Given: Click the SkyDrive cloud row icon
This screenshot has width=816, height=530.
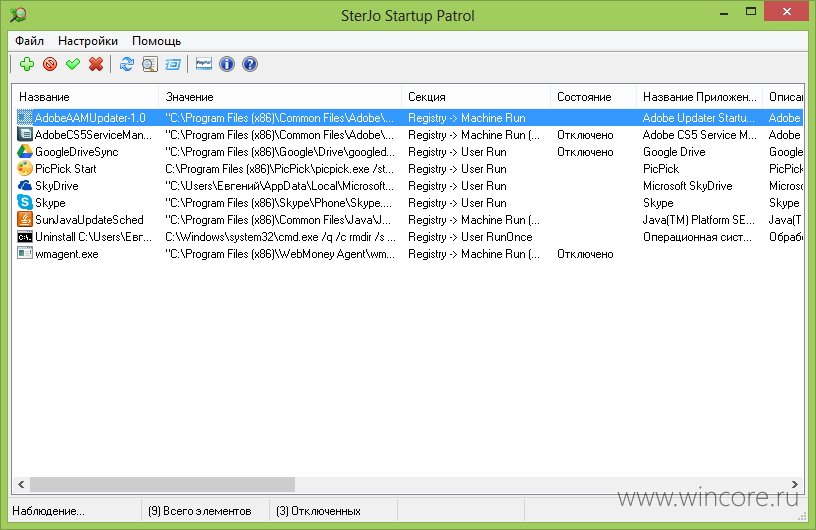Looking at the screenshot, I should pyautogui.click(x=24, y=186).
